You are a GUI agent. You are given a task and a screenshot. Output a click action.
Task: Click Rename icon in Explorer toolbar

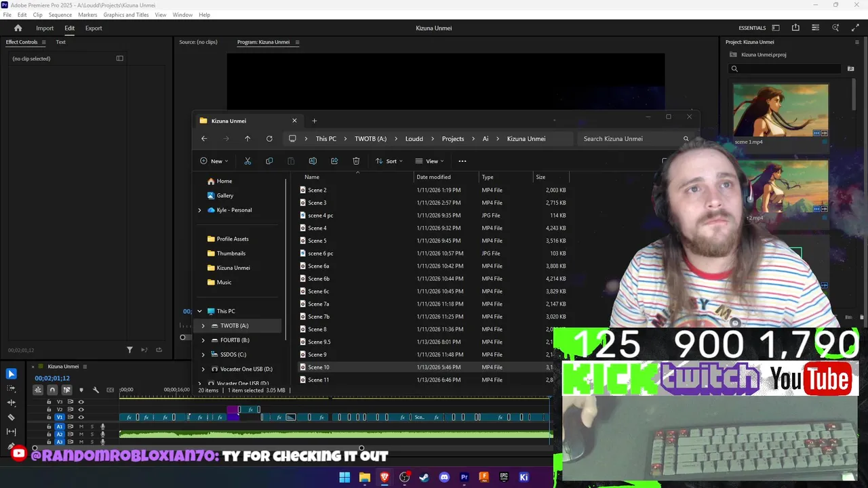pos(313,161)
